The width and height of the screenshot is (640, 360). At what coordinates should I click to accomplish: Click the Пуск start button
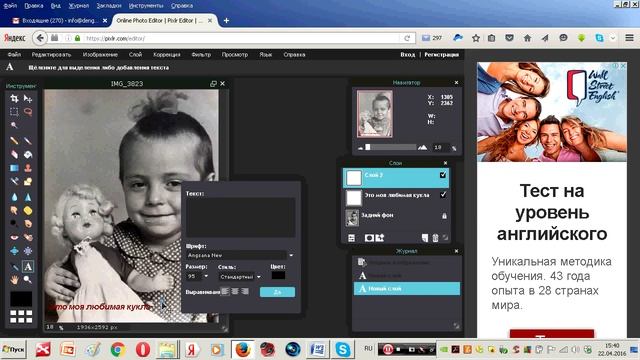pyautogui.click(x=13, y=350)
